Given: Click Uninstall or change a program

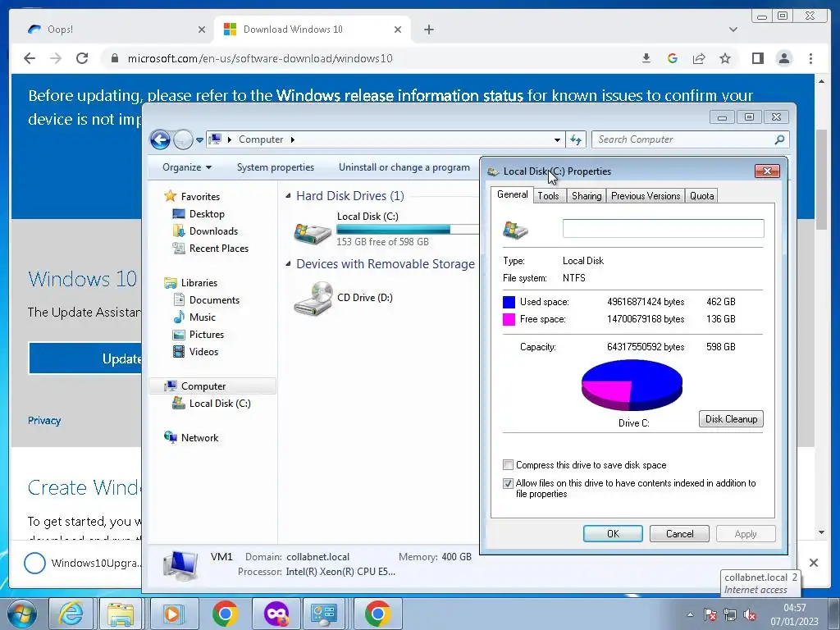Looking at the screenshot, I should pyautogui.click(x=404, y=167).
